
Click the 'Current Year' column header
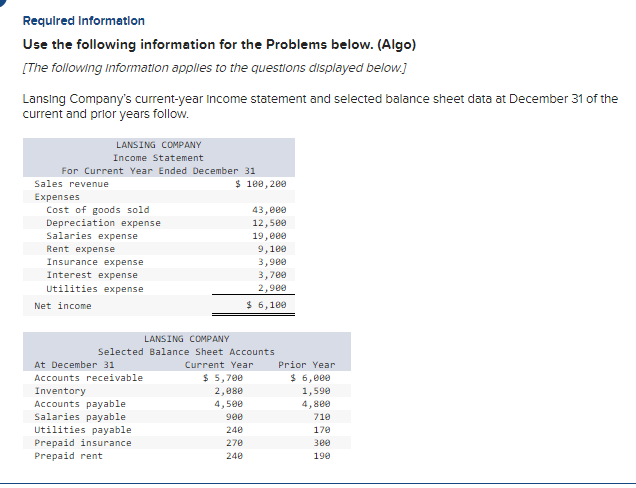coord(219,365)
